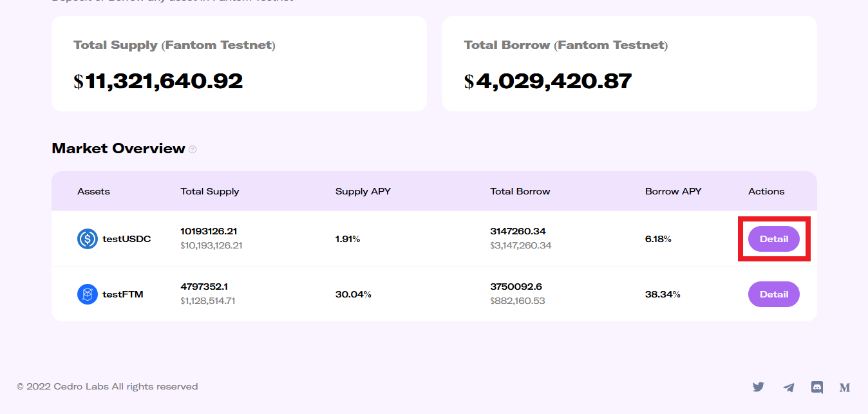Select the testFTM asset name

(122, 294)
